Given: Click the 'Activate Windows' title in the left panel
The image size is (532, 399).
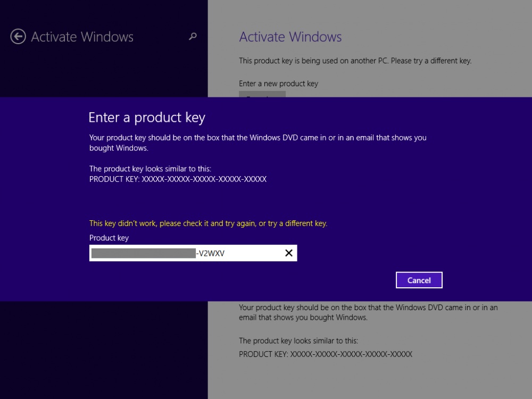Looking at the screenshot, I should 82,37.
